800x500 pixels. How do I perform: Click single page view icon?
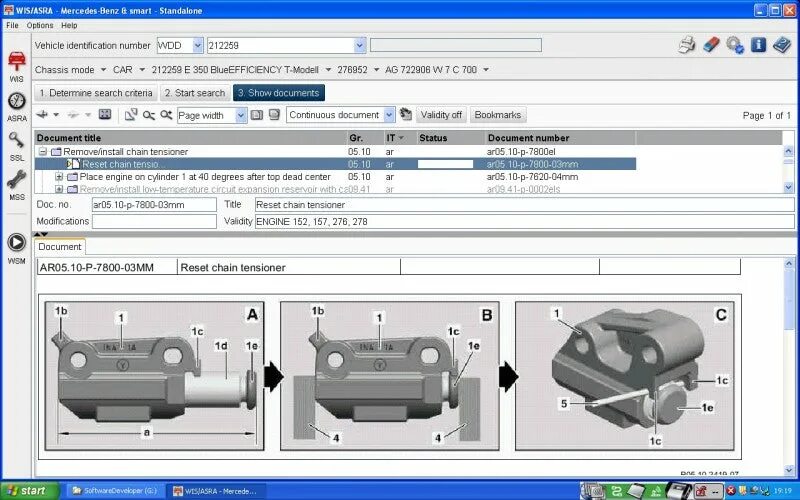(257, 115)
